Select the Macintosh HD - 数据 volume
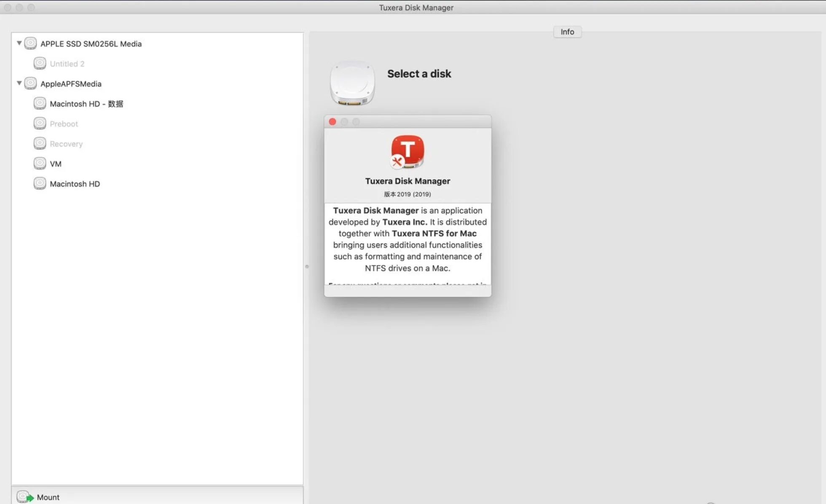Image resolution: width=826 pixels, height=504 pixels. pos(86,104)
